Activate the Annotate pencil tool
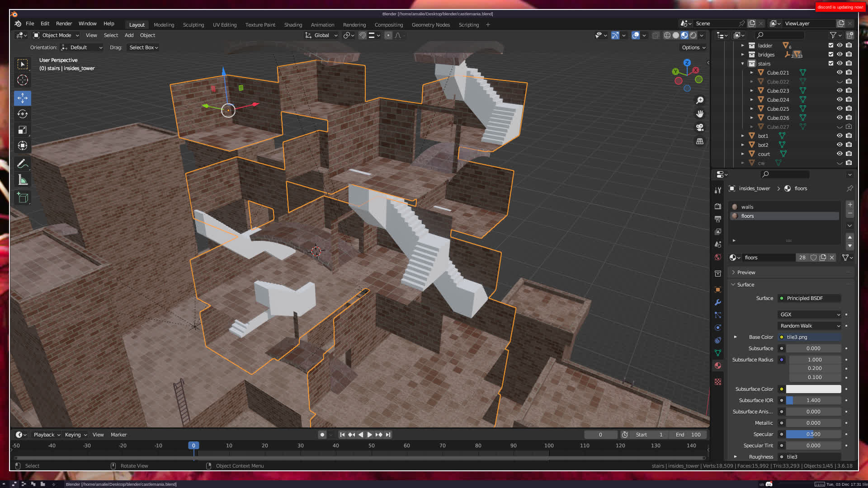This screenshot has width=868, height=488. tap(23, 164)
